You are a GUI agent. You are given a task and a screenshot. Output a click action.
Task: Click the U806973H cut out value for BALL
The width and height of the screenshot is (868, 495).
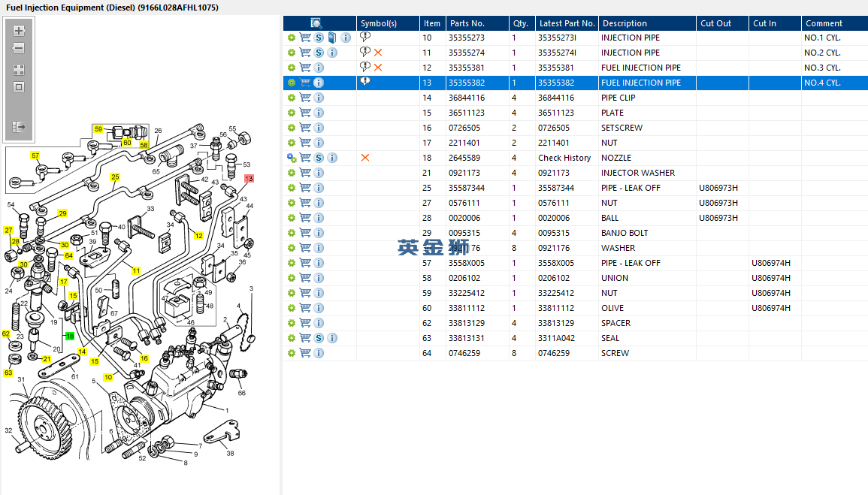718,218
